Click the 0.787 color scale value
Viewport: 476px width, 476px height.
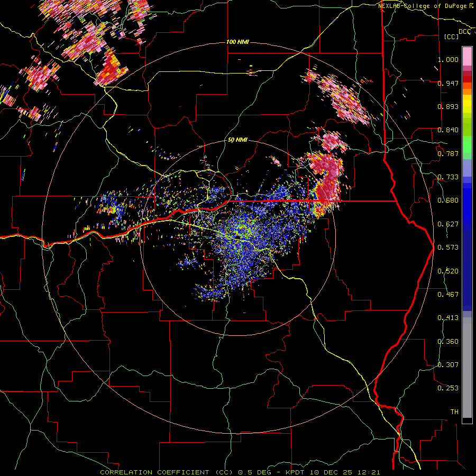click(448, 153)
